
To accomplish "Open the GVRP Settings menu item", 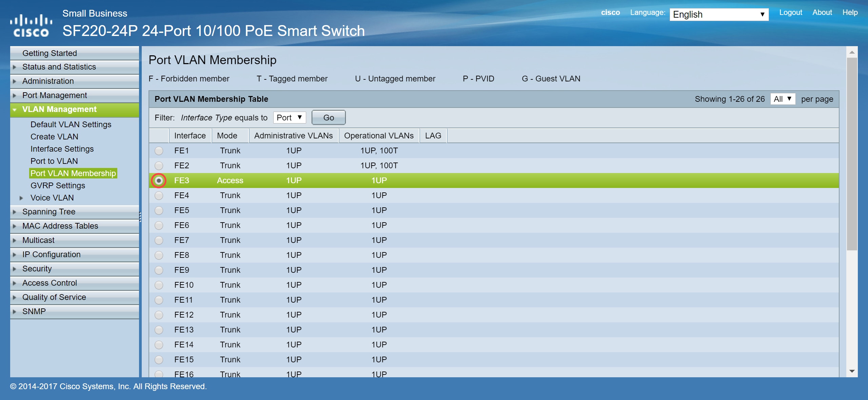I will pos(58,186).
